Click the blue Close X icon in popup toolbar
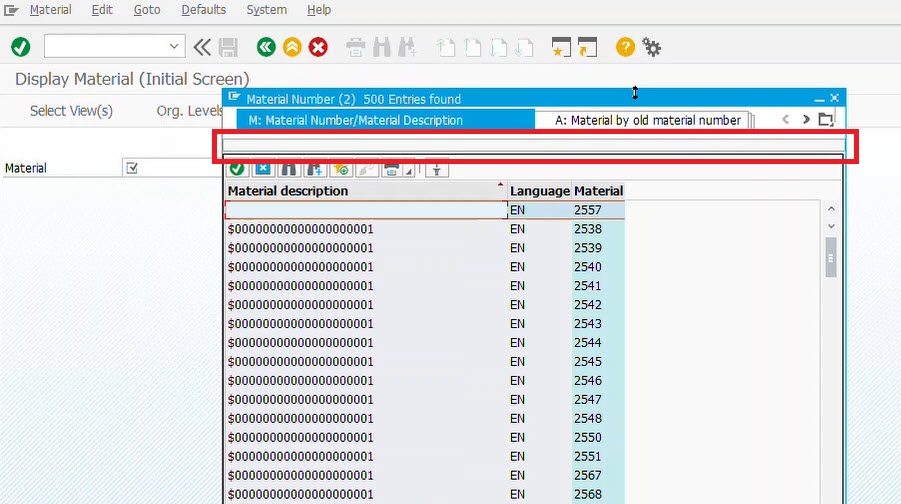This screenshot has height=504, width=901. coord(263,169)
